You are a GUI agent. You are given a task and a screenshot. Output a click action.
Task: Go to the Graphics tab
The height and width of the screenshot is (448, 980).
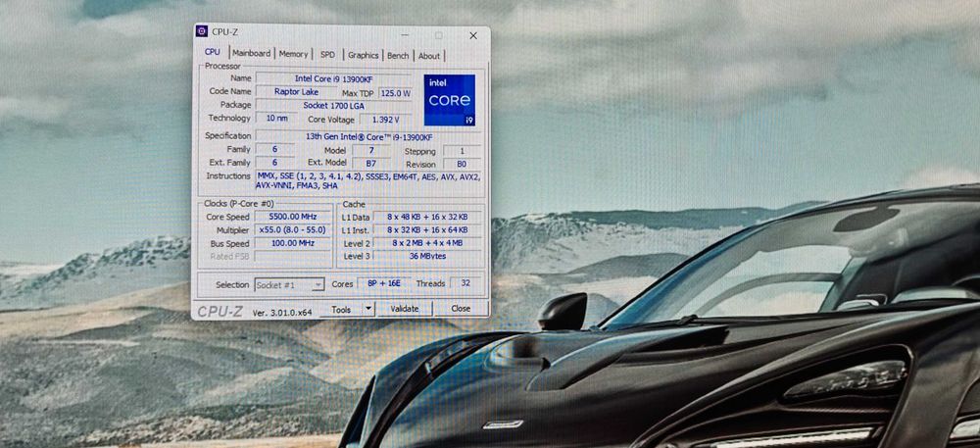click(364, 55)
